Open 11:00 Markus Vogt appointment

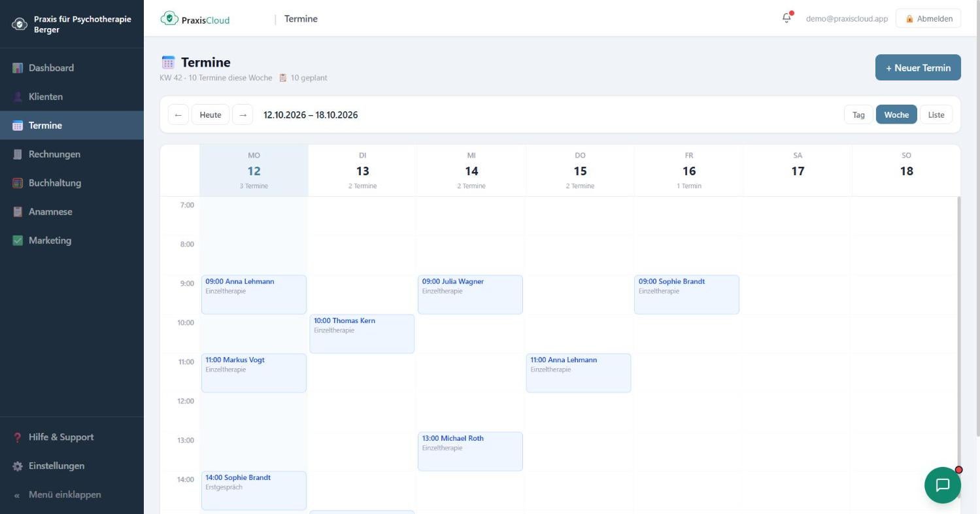tap(254, 373)
